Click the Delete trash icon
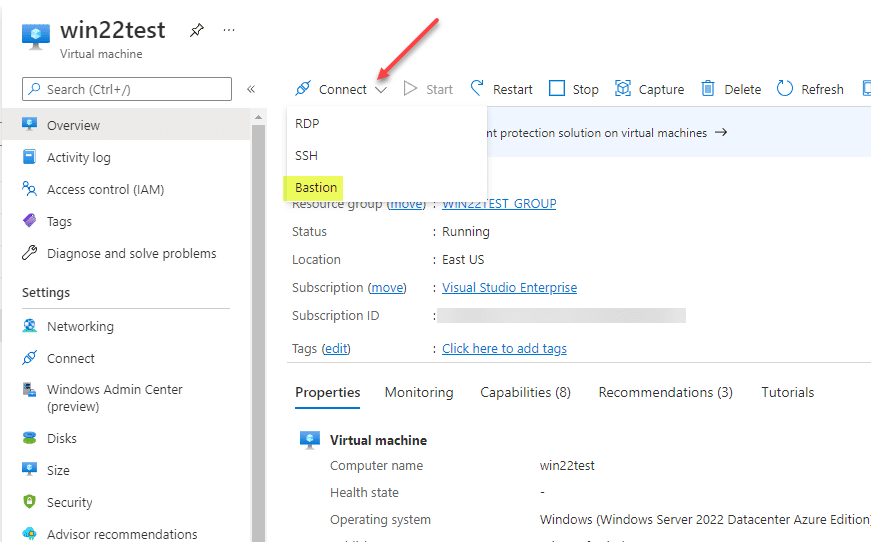Viewport: 871px width, 542px height. pyautogui.click(x=708, y=89)
